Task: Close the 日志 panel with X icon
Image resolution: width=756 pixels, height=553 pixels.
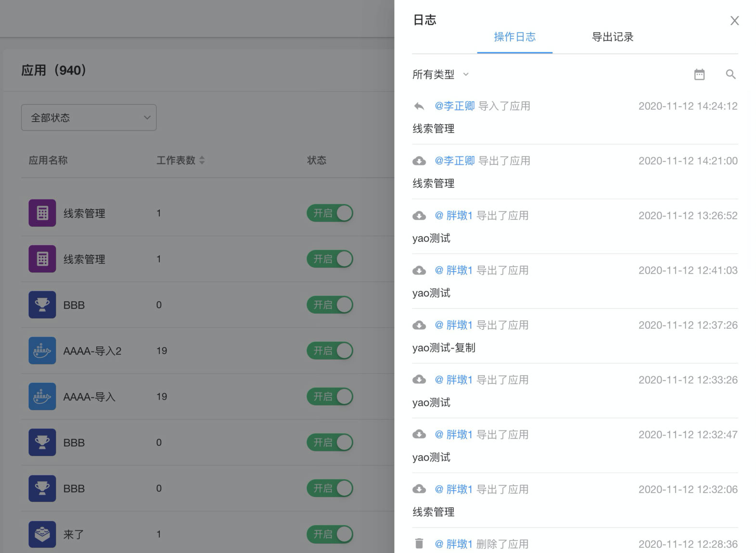Action: coord(734,21)
